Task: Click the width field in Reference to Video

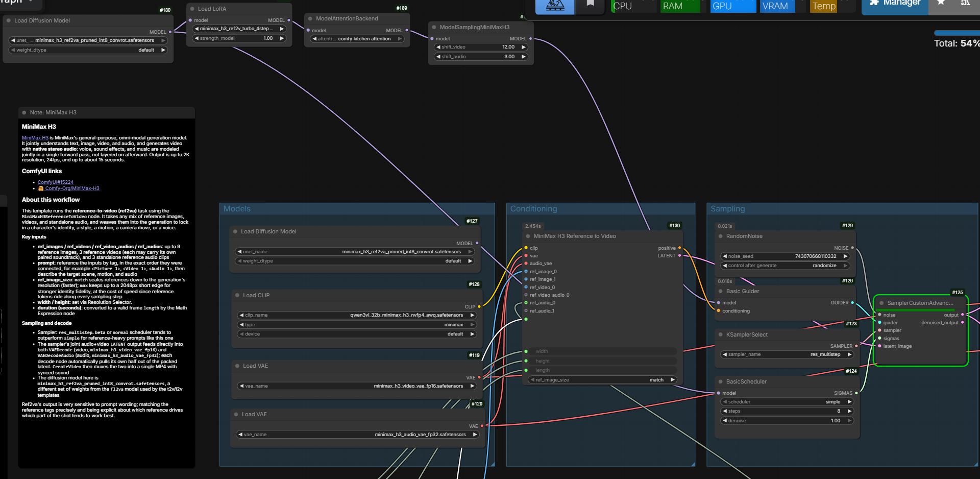Action: [x=603, y=351]
